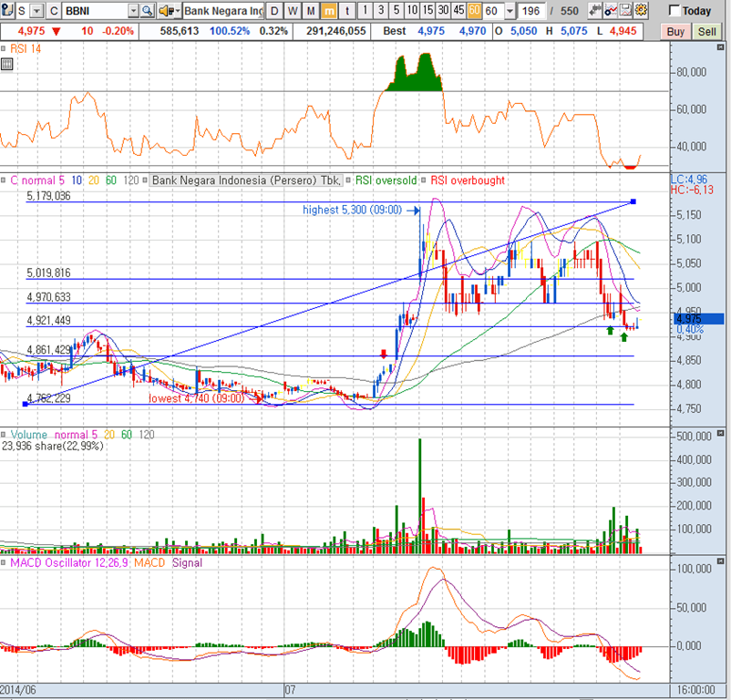731x700 pixels.
Task: Click the 'MACD Oscillator 12,26,9' label
Action: click(x=69, y=562)
